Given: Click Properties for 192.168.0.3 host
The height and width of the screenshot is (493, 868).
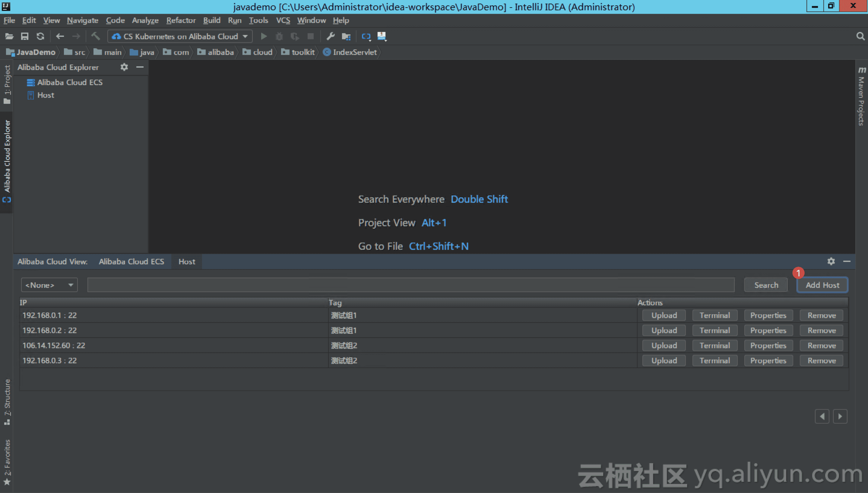Looking at the screenshot, I should [768, 360].
